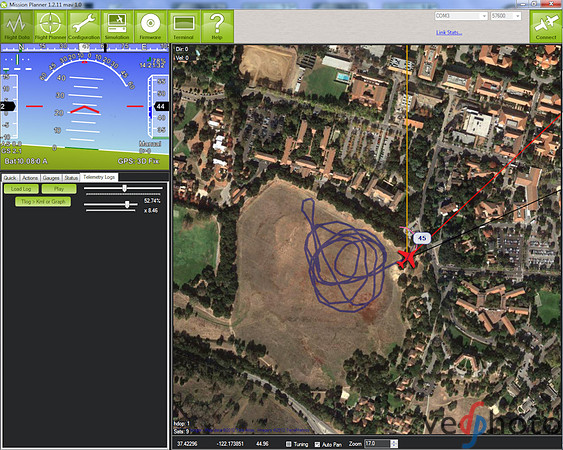
Task: Click the altitude 44 indicator in HUD
Action: pos(161,106)
